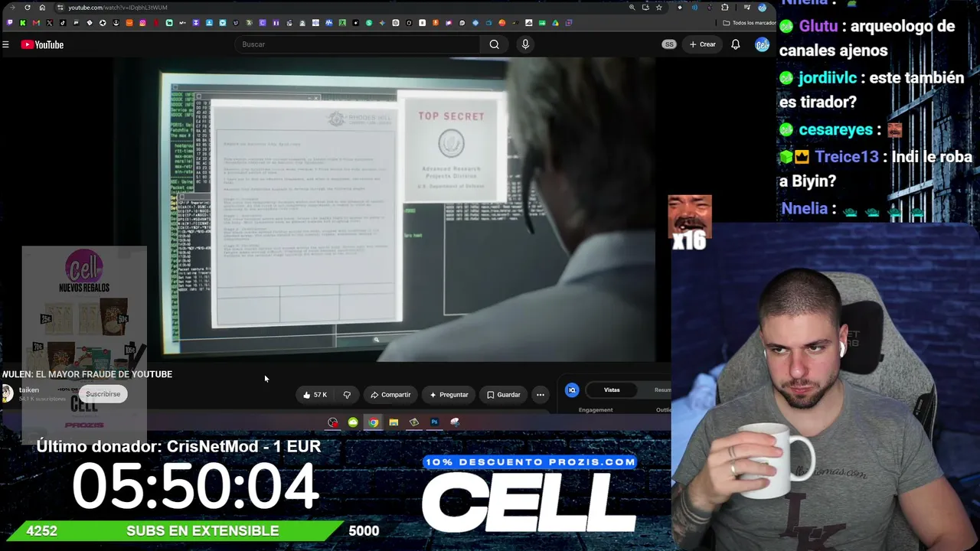Click the Compartir share button
This screenshot has height=551, width=980.
pos(390,395)
